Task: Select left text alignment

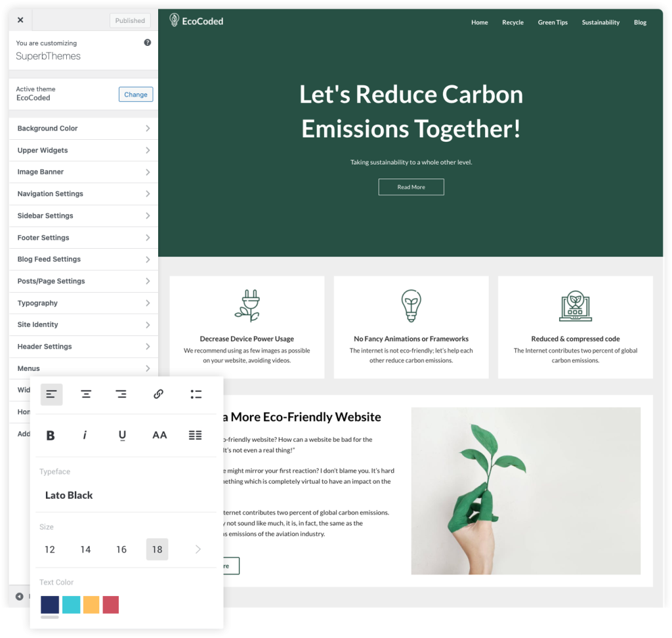Action: point(51,394)
